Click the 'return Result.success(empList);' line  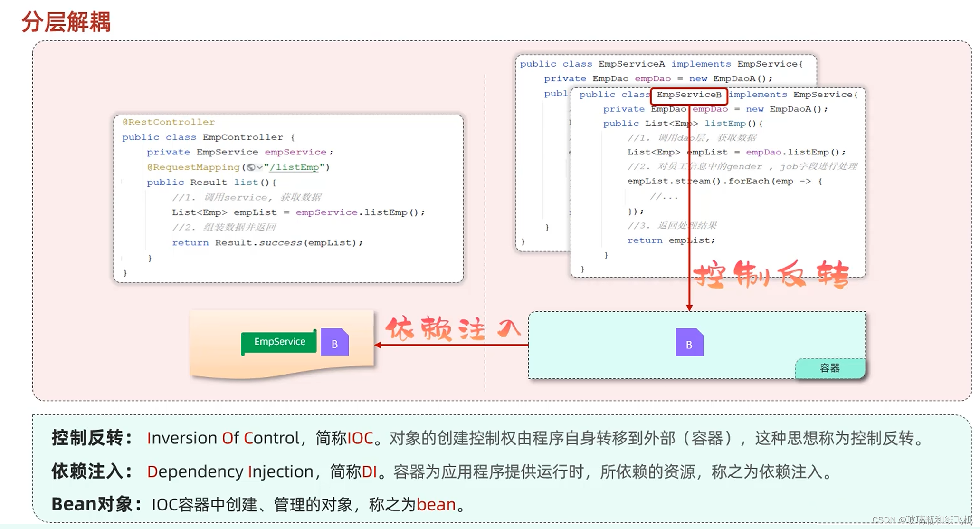[267, 243]
